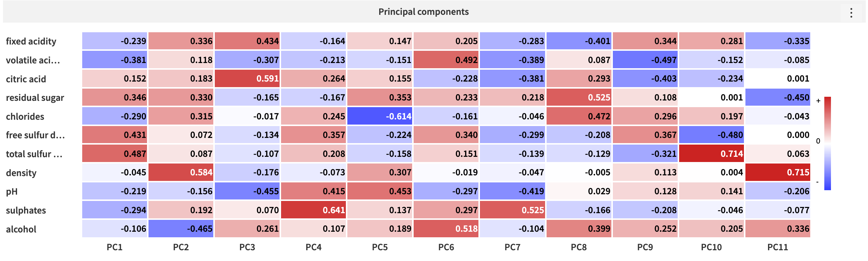Select the alcohol row label
868x261 pixels.
click(21, 229)
